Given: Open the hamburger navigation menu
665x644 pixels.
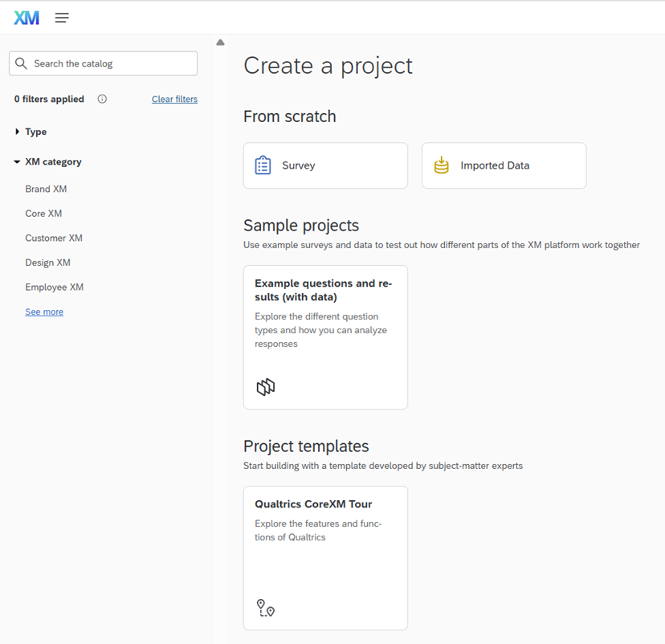Looking at the screenshot, I should pos(62,18).
